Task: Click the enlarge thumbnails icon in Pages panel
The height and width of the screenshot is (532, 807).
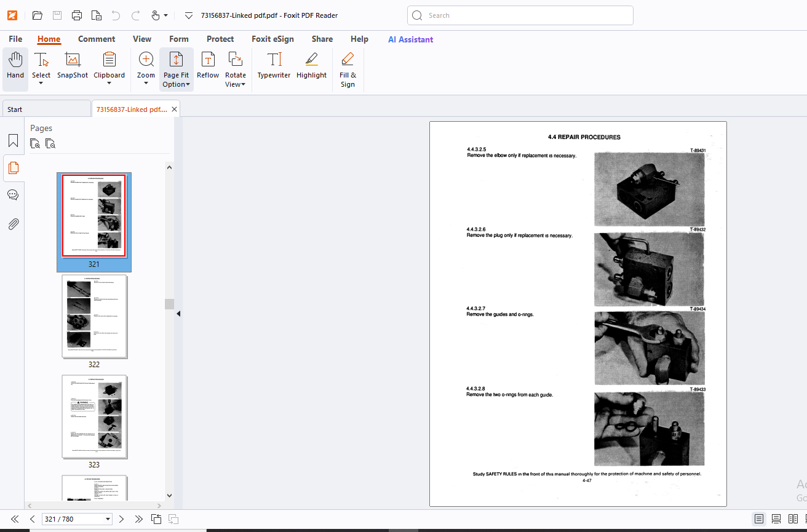Action: (35, 144)
